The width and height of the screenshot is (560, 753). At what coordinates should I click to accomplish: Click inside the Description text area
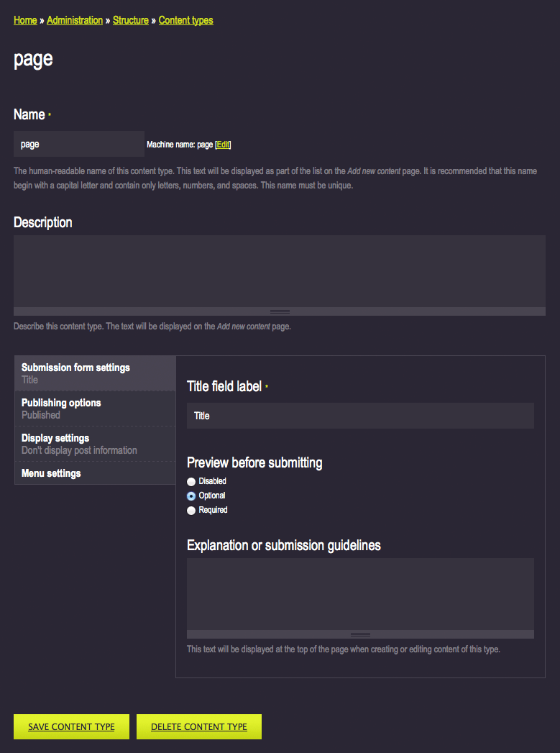(x=279, y=271)
